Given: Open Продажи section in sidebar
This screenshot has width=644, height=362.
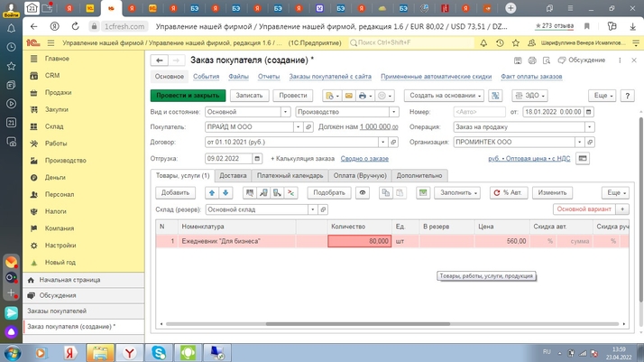Looking at the screenshot, I should pyautogui.click(x=58, y=92).
